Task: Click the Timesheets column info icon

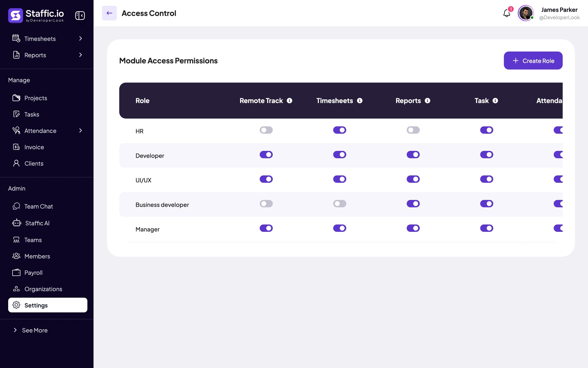Action: [360, 101]
